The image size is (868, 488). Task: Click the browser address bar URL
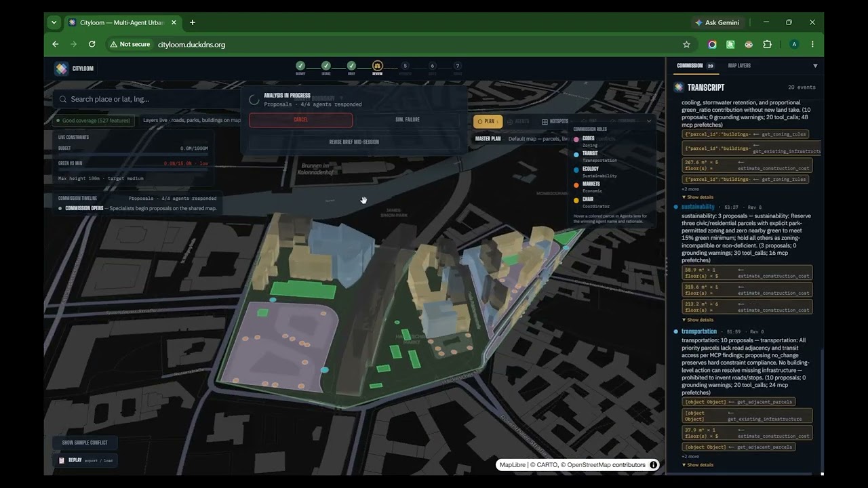tap(191, 44)
